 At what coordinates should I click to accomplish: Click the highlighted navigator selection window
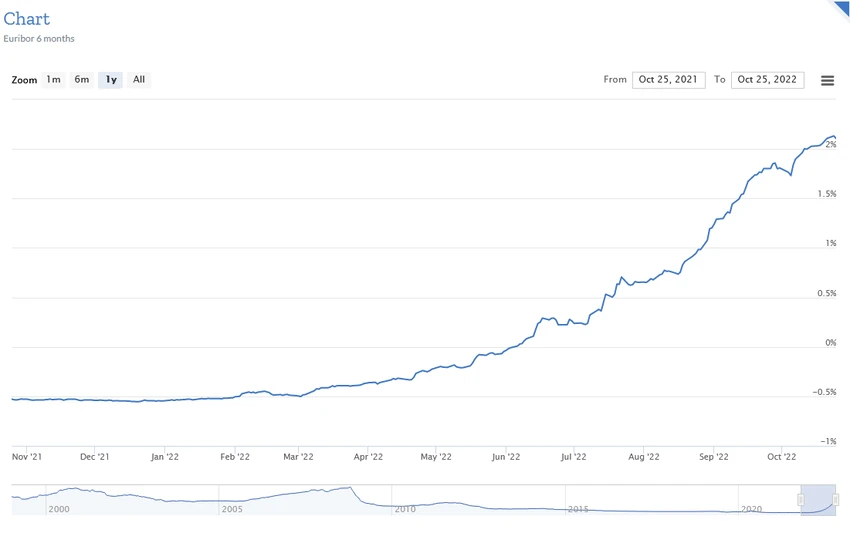[818, 500]
